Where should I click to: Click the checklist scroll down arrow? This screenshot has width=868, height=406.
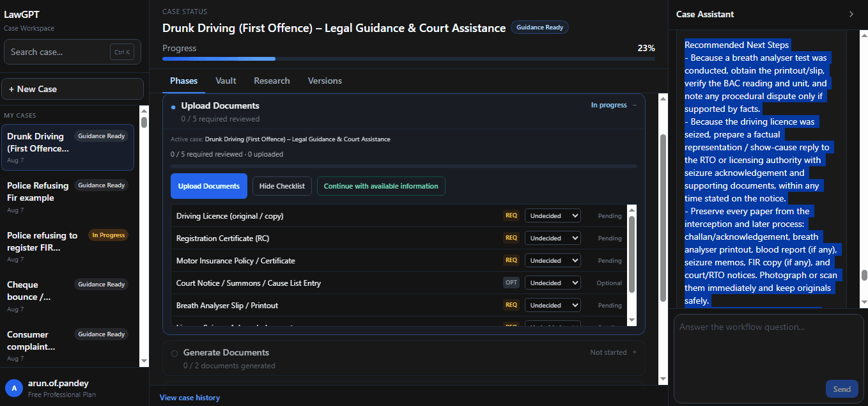pos(632,320)
